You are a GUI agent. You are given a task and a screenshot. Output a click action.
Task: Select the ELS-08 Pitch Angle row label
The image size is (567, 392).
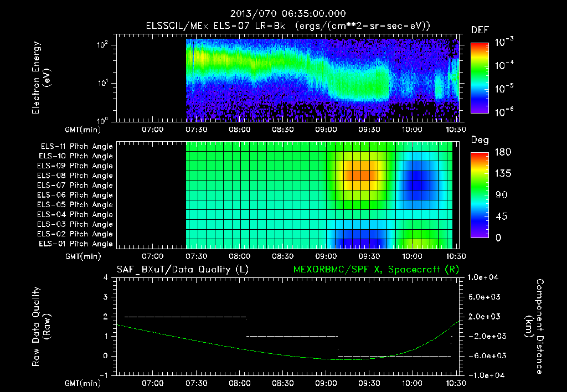[x=75, y=176]
